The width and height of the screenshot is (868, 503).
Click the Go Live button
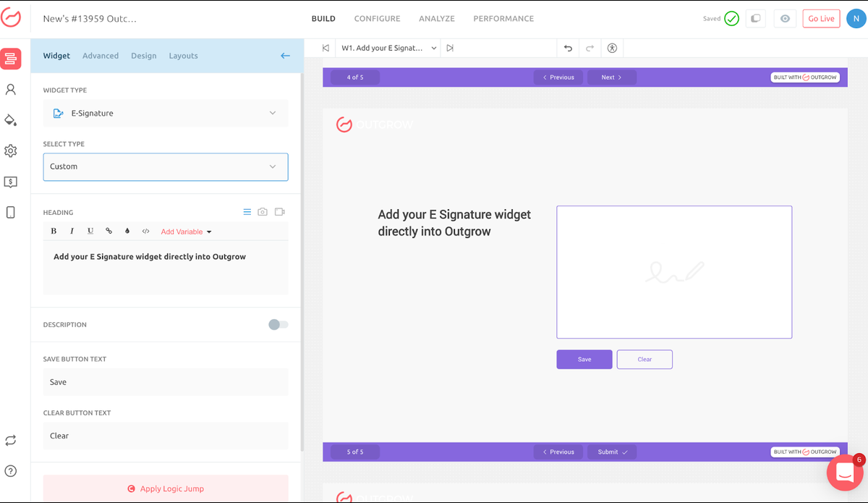point(821,19)
